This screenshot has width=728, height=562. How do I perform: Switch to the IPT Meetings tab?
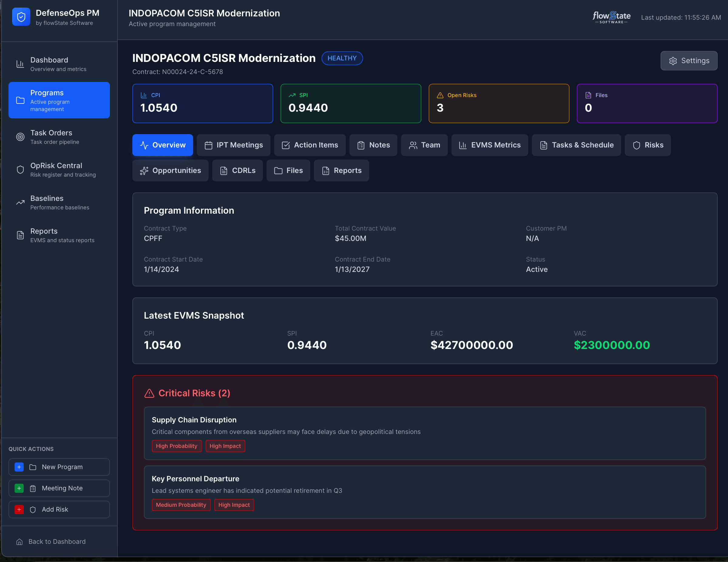233,145
